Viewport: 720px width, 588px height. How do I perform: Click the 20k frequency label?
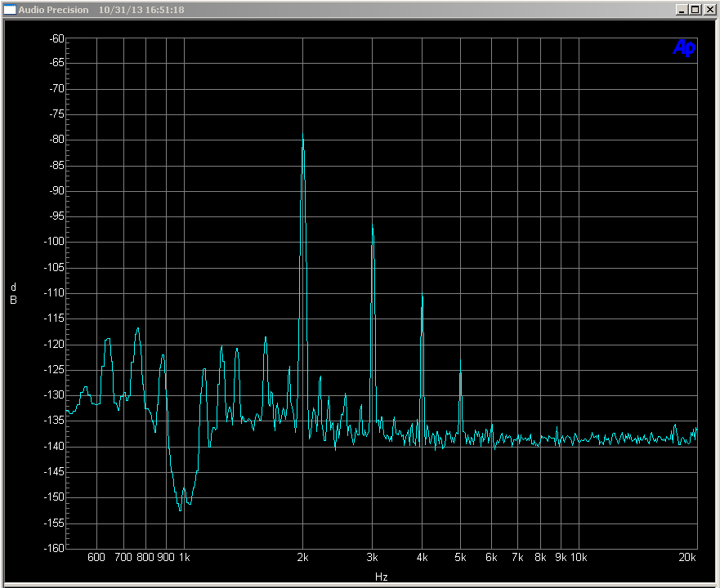(687, 557)
